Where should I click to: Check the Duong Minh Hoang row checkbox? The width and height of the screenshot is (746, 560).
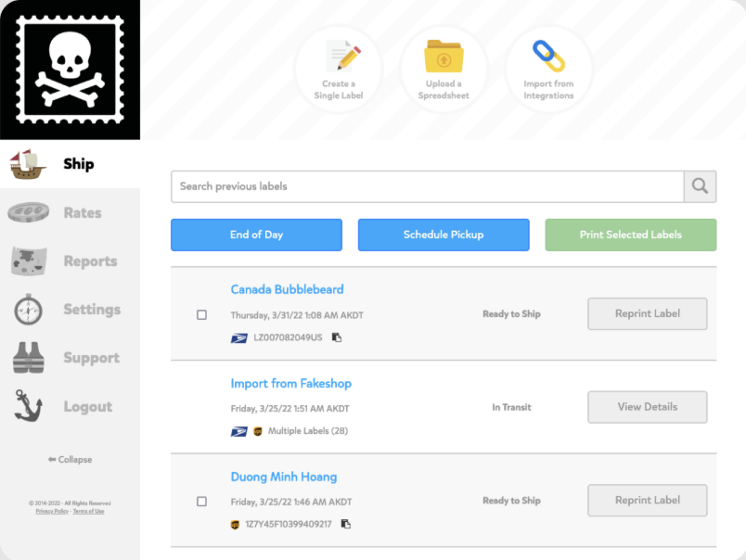(201, 501)
